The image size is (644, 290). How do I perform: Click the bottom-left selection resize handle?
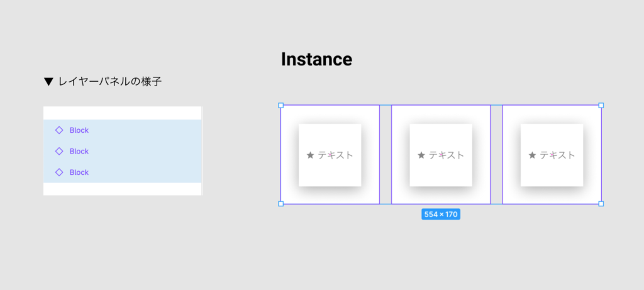tap(280, 204)
